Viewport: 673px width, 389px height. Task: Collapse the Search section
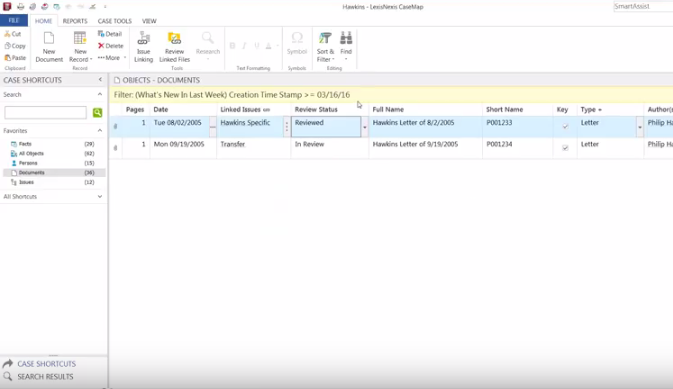(x=100, y=94)
